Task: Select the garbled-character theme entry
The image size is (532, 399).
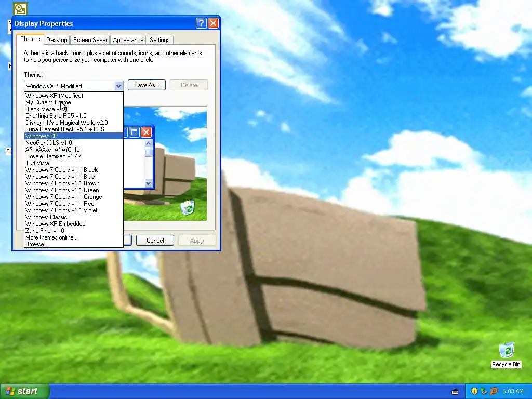Action: click(74, 150)
